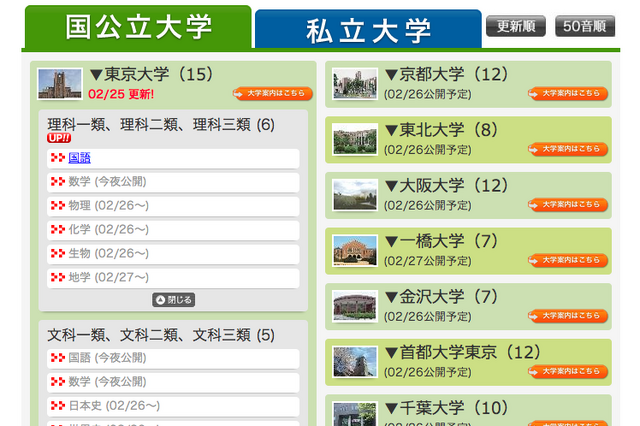Open 大学案内はこちら for 金沢大学
The width and height of the screenshot is (640, 426).
pos(568,315)
